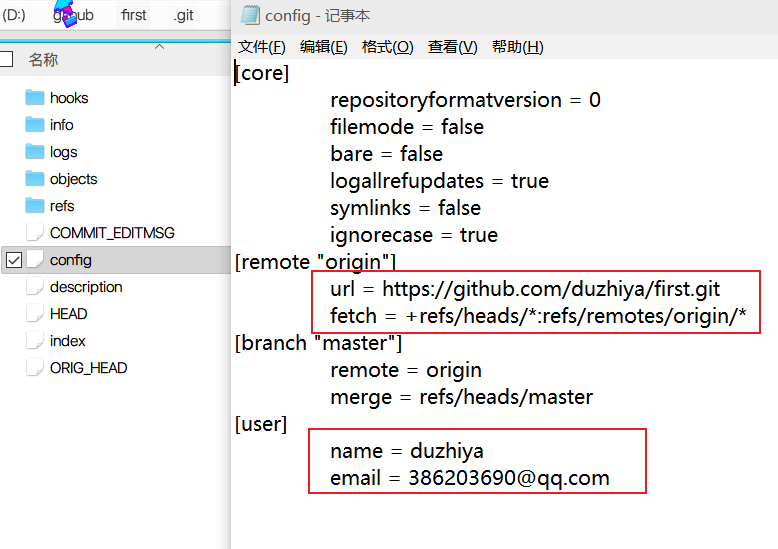Click the remote = origin line

(x=406, y=371)
